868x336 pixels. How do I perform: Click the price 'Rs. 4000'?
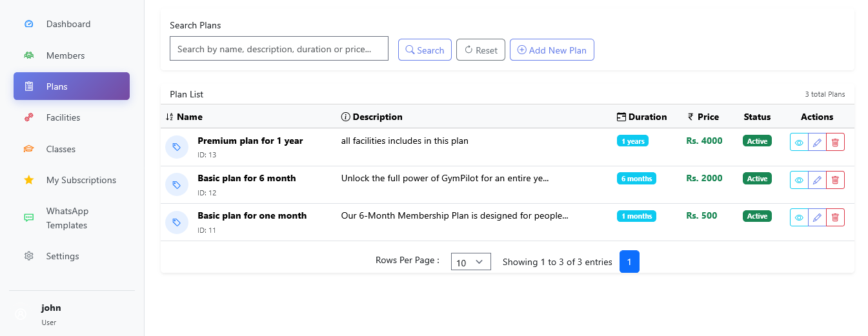tap(704, 141)
